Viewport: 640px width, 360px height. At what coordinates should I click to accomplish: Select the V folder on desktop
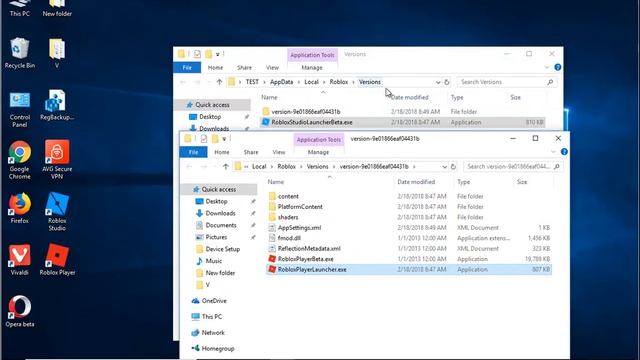pos(57,53)
